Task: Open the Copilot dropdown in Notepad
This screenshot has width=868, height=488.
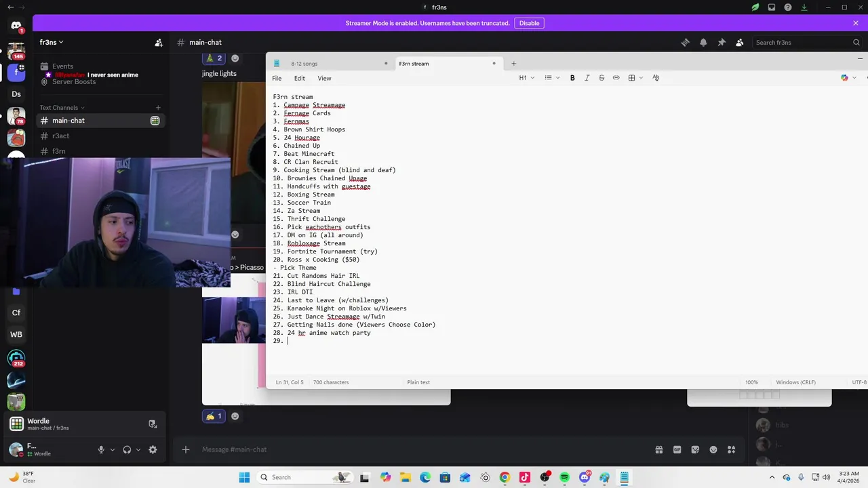Action: tap(848, 78)
